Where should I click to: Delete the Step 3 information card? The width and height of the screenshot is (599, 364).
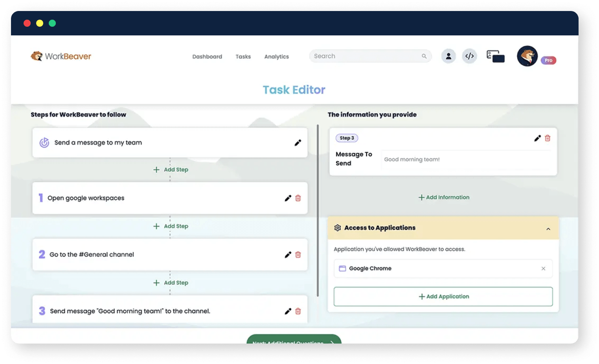(x=548, y=138)
